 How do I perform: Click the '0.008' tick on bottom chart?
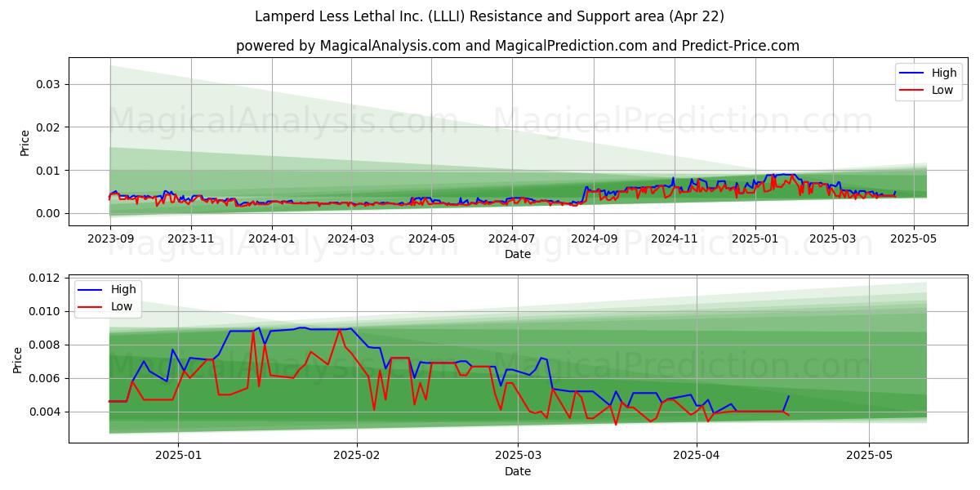tap(46, 345)
